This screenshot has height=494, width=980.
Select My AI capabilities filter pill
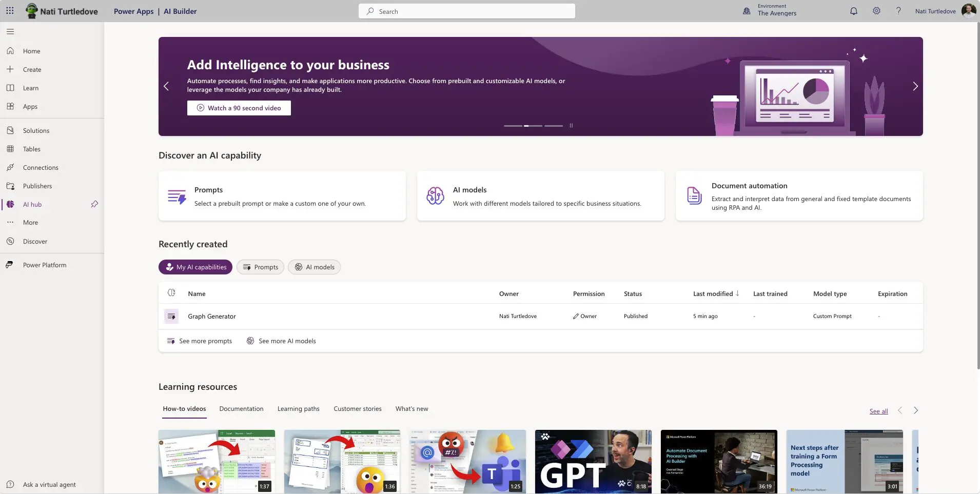[x=195, y=267]
